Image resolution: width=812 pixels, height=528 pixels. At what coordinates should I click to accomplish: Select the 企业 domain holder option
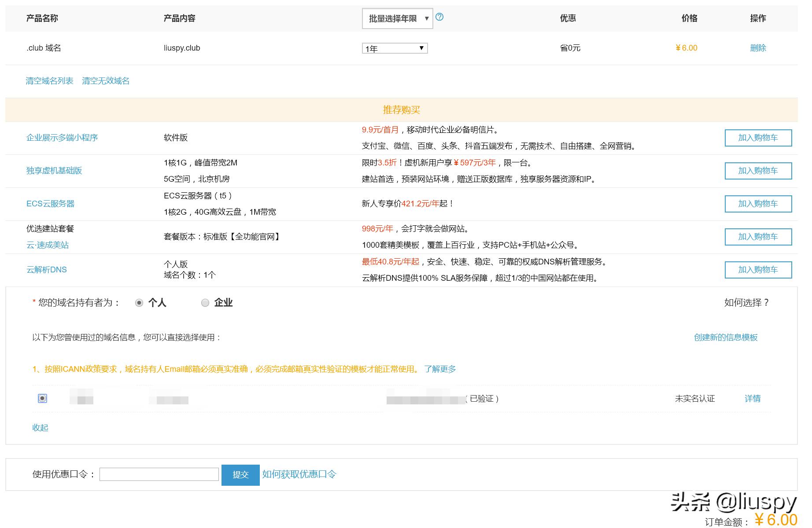pyautogui.click(x=205, y=302)
